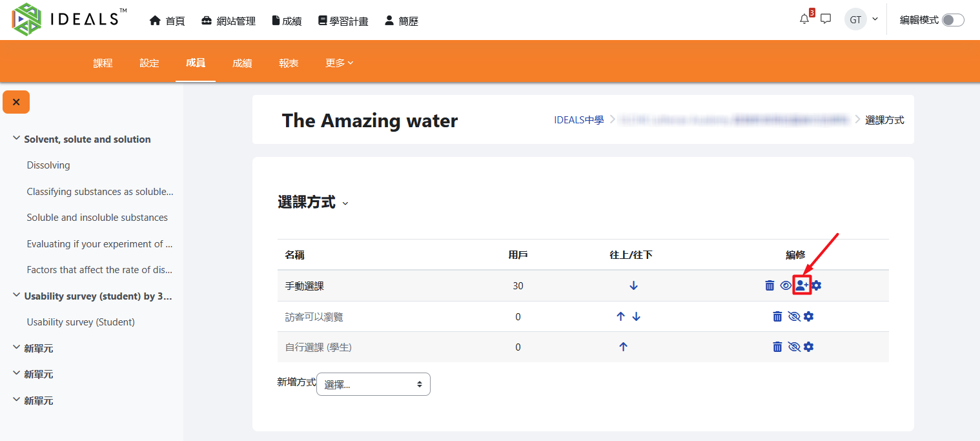The height and width of the screenshot is (441, 980).
Task: Open the messages chat icon
Action: point(825,19)
